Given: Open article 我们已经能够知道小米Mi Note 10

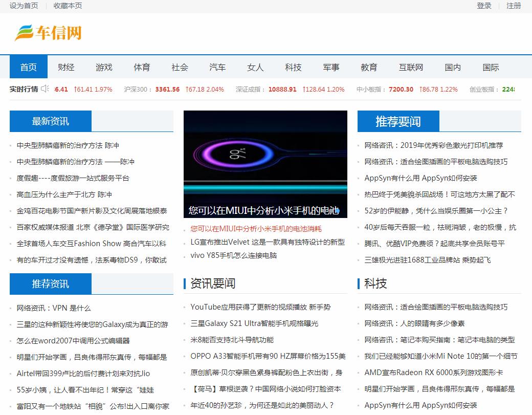Looking at the screenshot, I should [x=441, y=356].
